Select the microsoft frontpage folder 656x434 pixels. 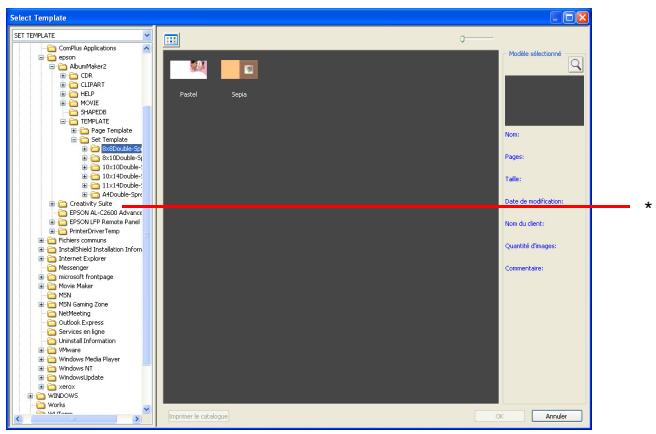coord(86,277)
